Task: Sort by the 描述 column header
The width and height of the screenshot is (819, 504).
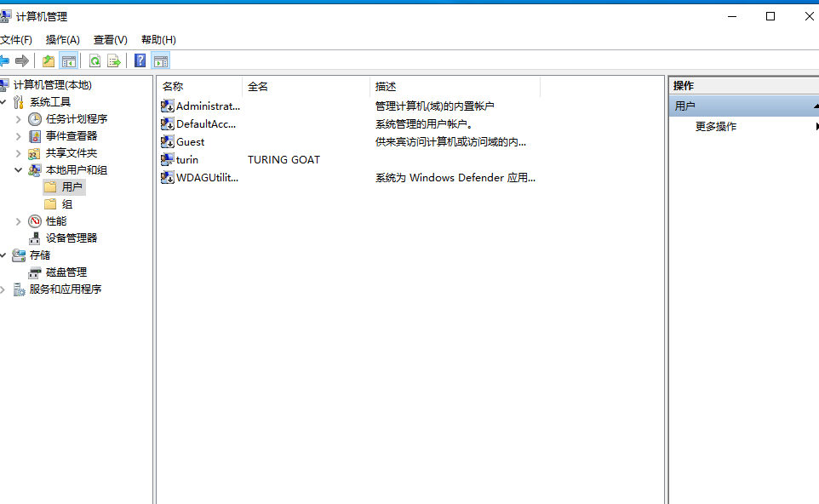Action: 455,86
